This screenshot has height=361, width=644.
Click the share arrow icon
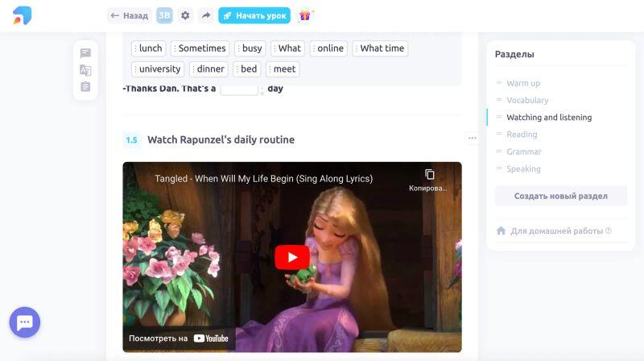pyautogui.click(x=206, y=15)
